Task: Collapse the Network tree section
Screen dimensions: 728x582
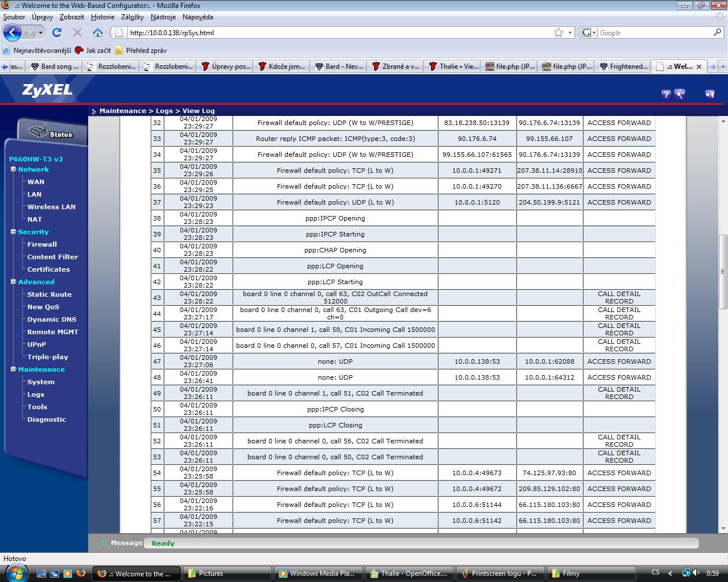Action: pos(14,169)
